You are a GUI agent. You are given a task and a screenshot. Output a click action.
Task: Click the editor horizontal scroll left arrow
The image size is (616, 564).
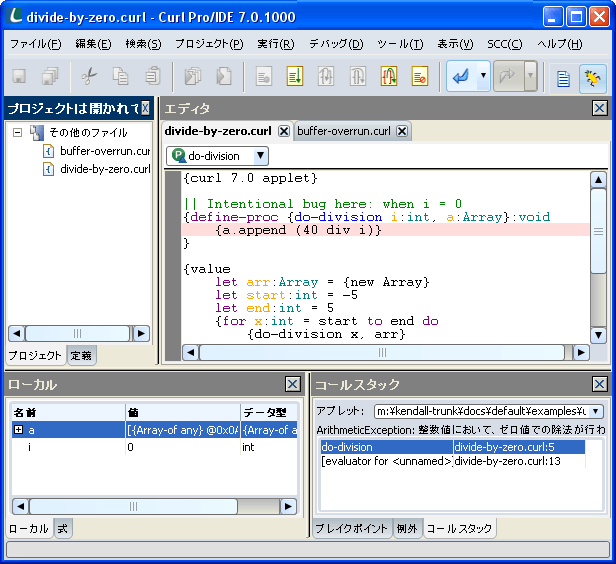tap(191, 353)
